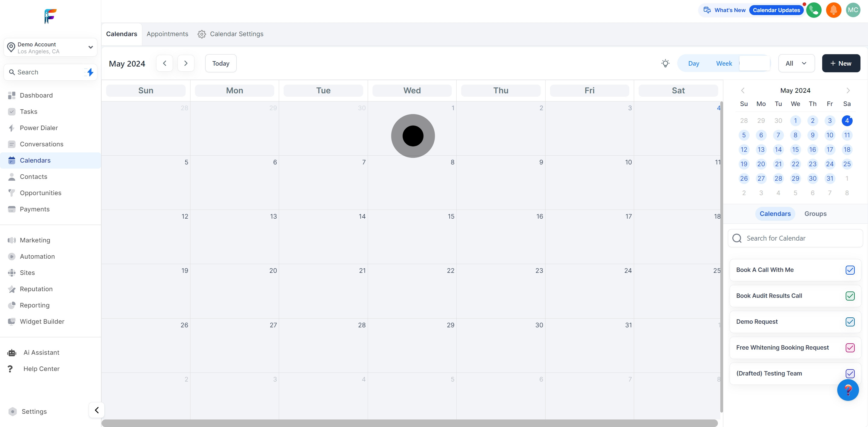Click the Automation sidebar icon
868x427 pixels.
coord(12,256)
